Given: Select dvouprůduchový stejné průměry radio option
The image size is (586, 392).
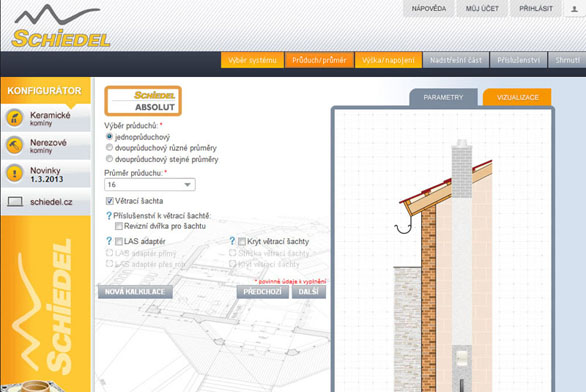Looking at the screenshot, I should (109, 159).
